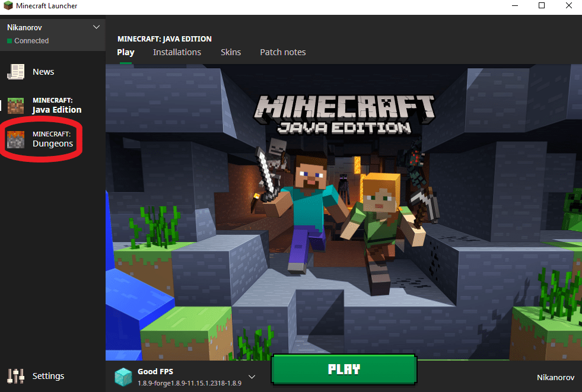Select the Minecraft Dungeons block icon
Screen dimensions: 582x392
[15, 139]
